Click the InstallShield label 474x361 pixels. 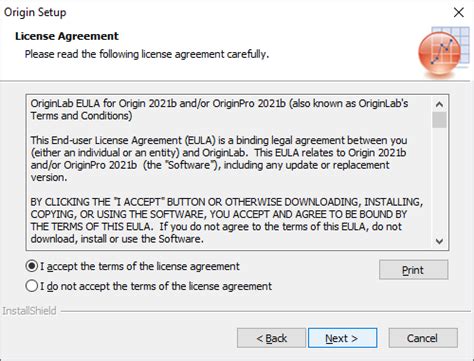(x=29, y=311)
